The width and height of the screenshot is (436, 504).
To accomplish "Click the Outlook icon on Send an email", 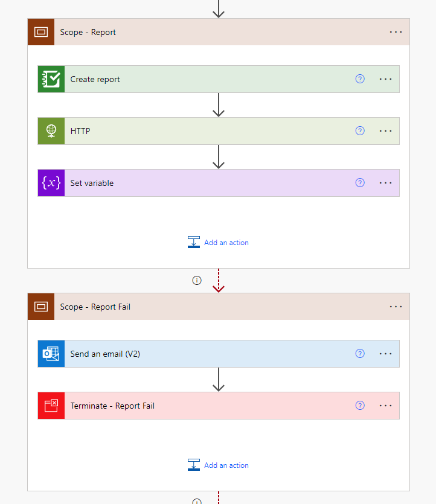I will point(51,354).
